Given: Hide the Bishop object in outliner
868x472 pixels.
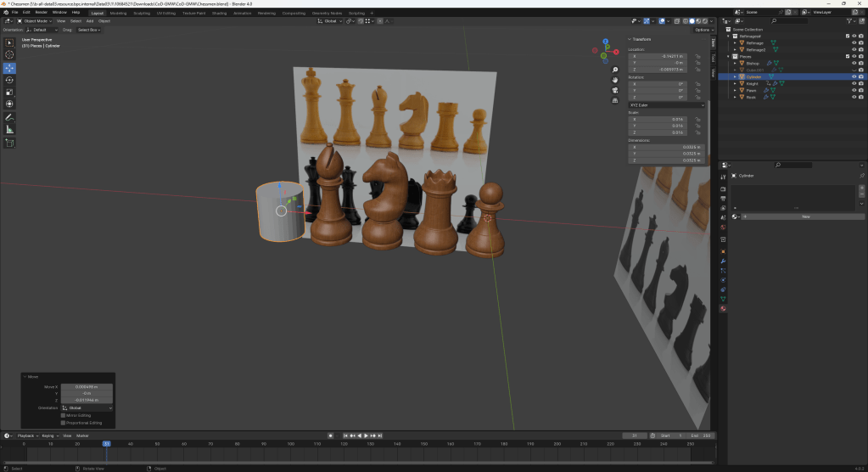Looking at the screenshot, I should [854, 63].
